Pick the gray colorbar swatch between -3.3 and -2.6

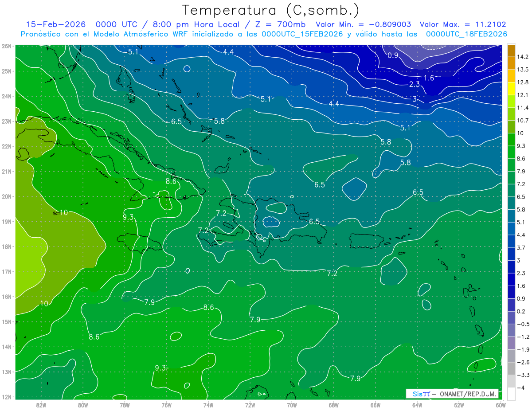coord(511,368)
